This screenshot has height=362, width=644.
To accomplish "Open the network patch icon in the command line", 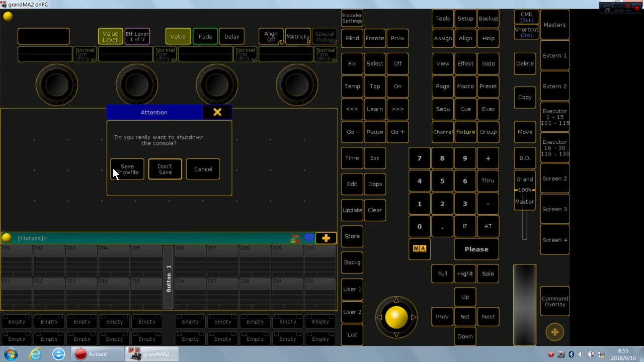I will point(295,238).
